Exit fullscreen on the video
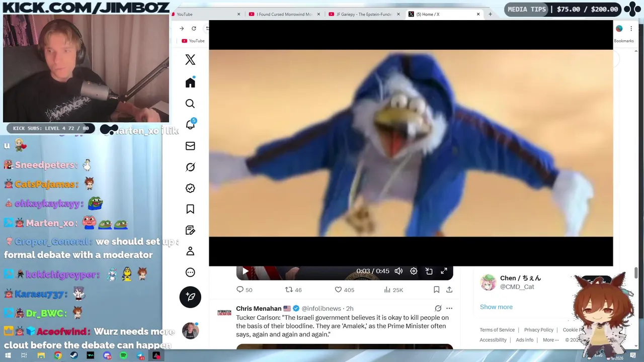Screen dimensions: 644x362 click(444, 271)
